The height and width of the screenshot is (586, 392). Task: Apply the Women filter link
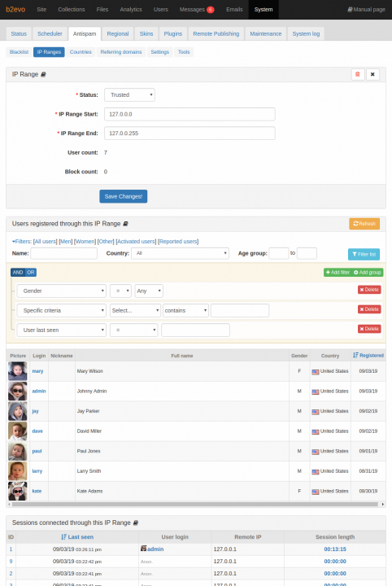pos(85,242)
